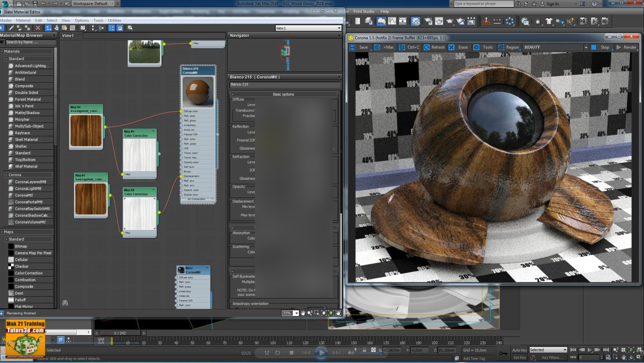
Task: Open the Utilities menu
Action: coord(114,20)
